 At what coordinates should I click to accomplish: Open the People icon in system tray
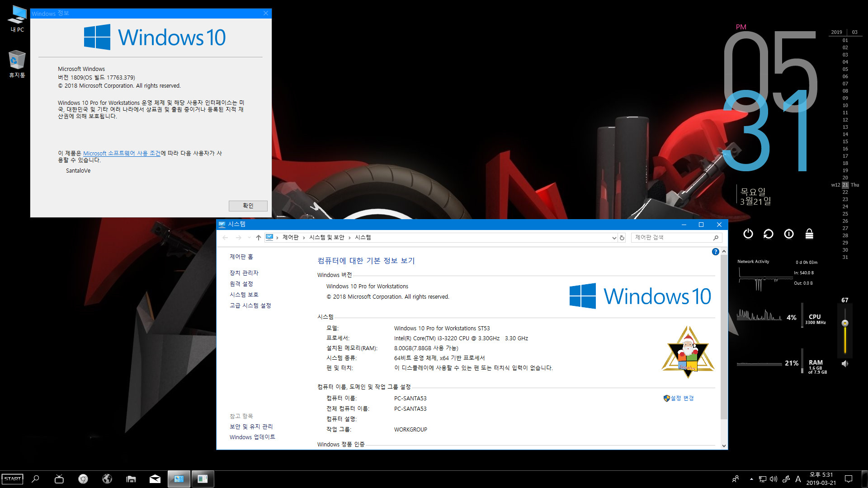pyautogui.click(x=736, y=479)
